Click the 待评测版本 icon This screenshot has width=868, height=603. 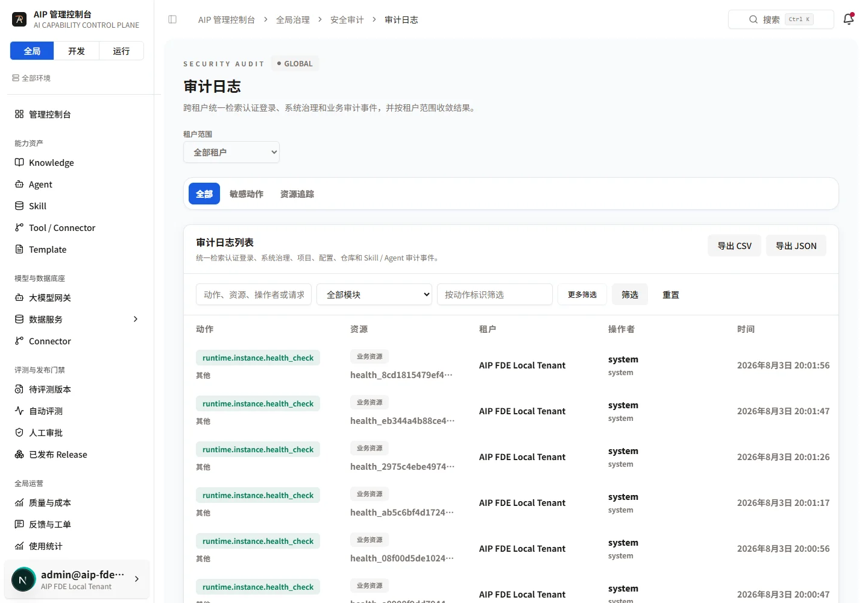pos(19,389)
